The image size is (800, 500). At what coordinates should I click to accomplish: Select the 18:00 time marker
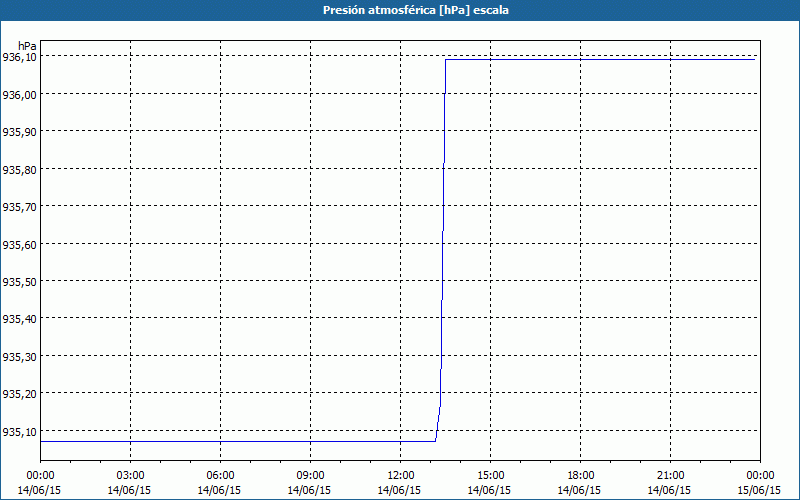coord(581,475)
